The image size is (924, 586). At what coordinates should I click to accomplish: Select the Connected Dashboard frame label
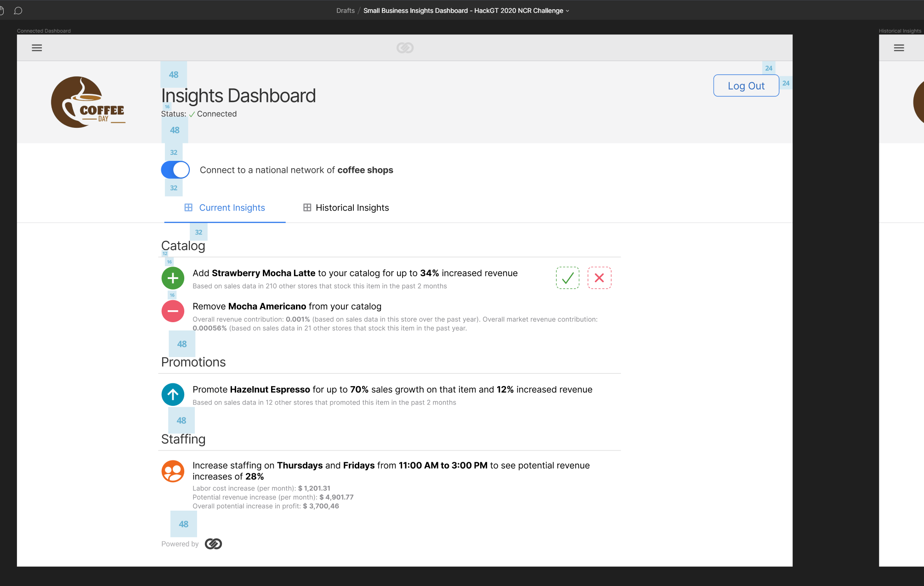44,31
